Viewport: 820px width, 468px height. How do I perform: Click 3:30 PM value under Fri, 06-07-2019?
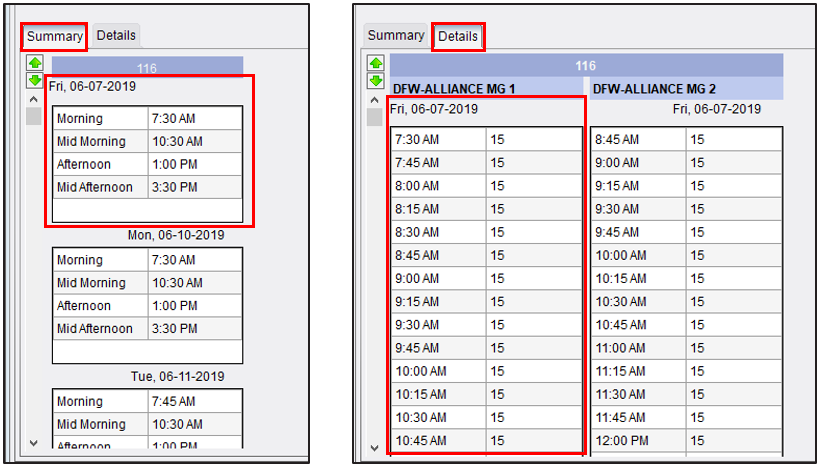[x=175, y=187]
